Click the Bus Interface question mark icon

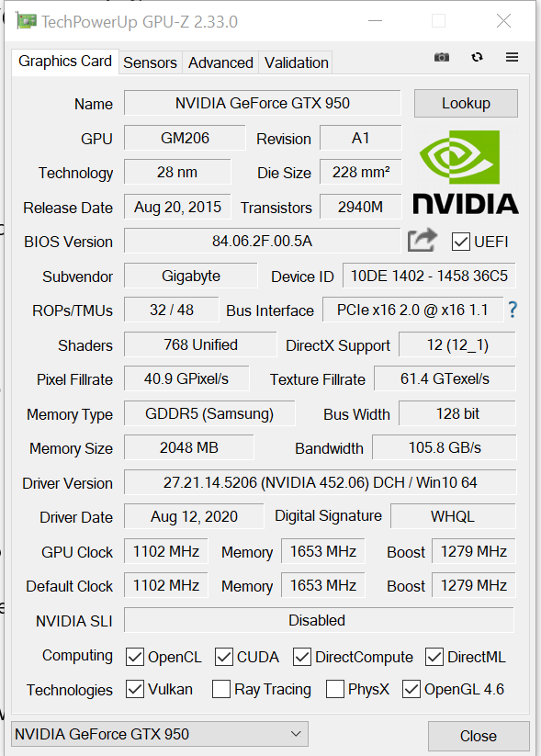513,310
